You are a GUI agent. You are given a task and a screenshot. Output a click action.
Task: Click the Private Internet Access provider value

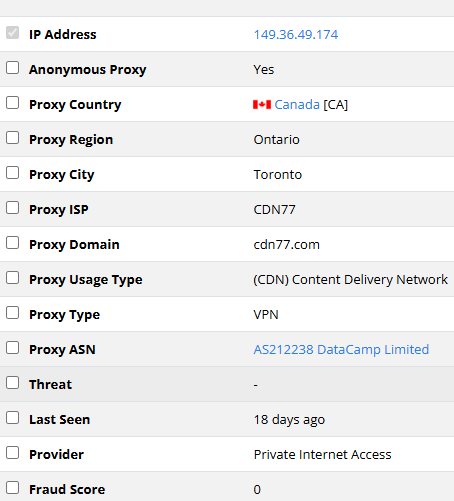point(322,455)
